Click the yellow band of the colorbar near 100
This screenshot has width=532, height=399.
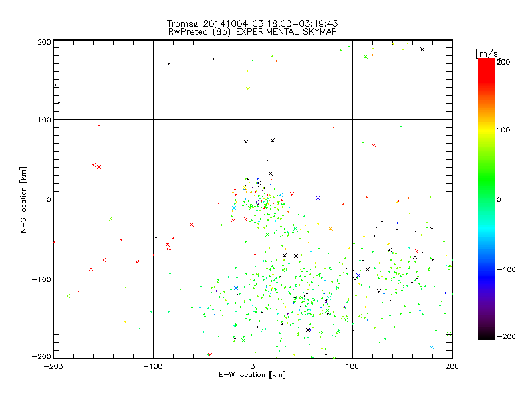point(487,130)
